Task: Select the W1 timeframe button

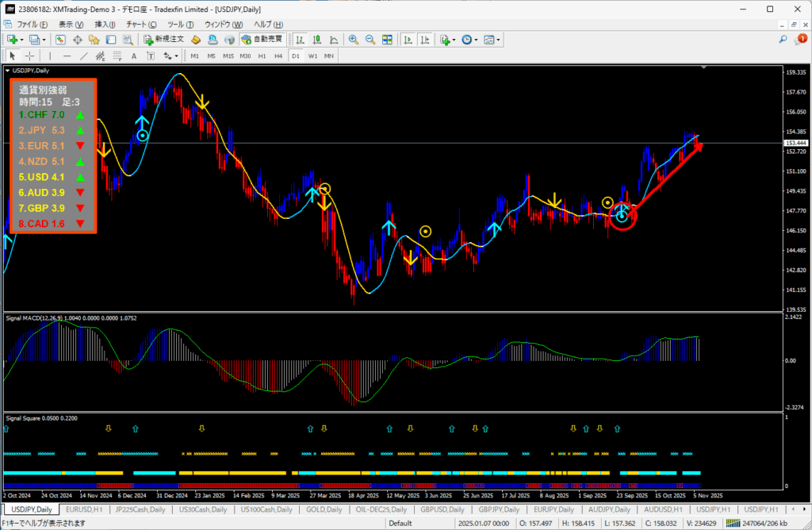Action: tap(312, 56)
